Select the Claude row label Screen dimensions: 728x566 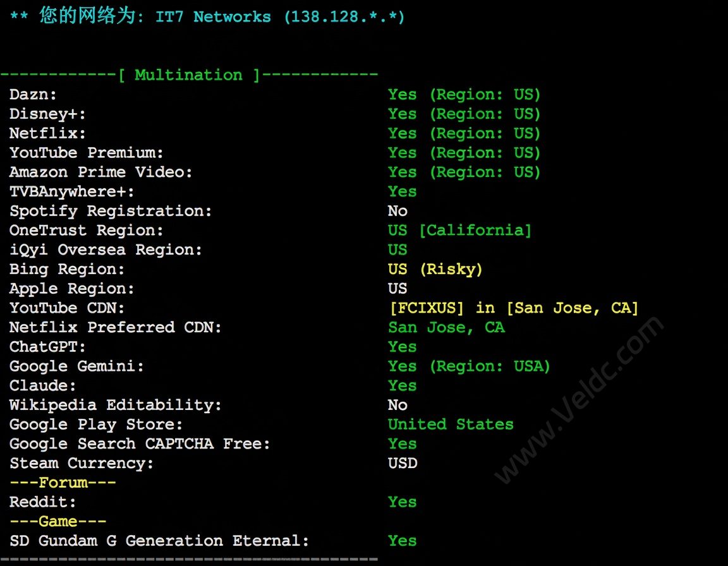pyautogui.click(x=43, y=386)
